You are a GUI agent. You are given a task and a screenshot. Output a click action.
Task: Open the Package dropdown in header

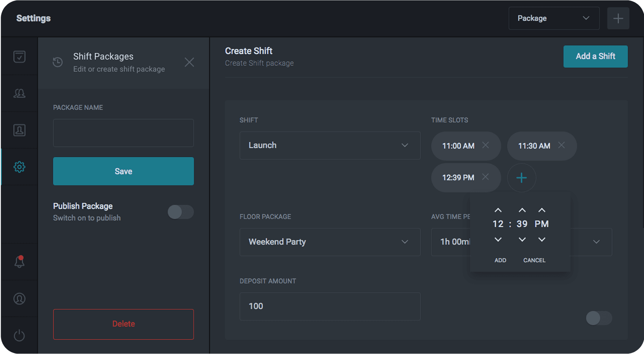(554, 18)
